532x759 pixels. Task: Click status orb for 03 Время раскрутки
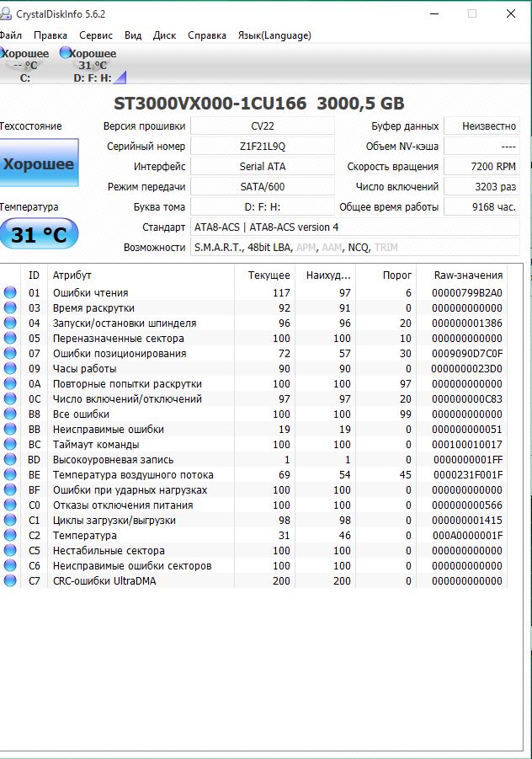(10, 307)
